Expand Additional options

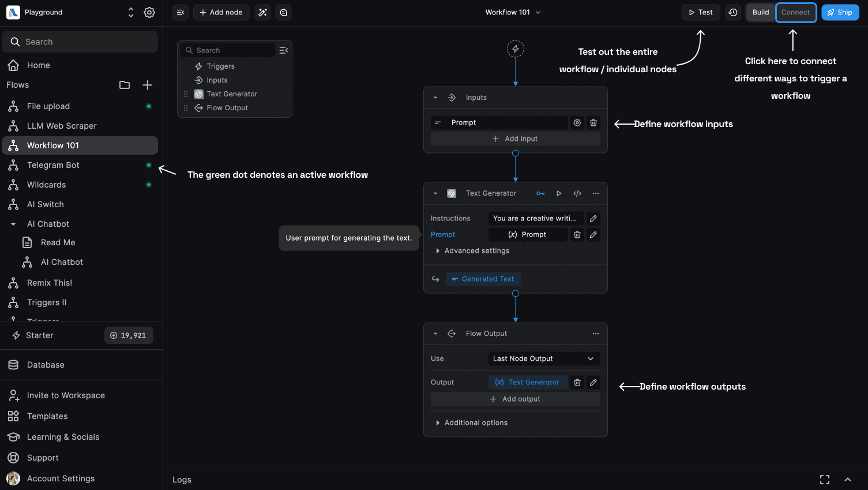[472, 422]
